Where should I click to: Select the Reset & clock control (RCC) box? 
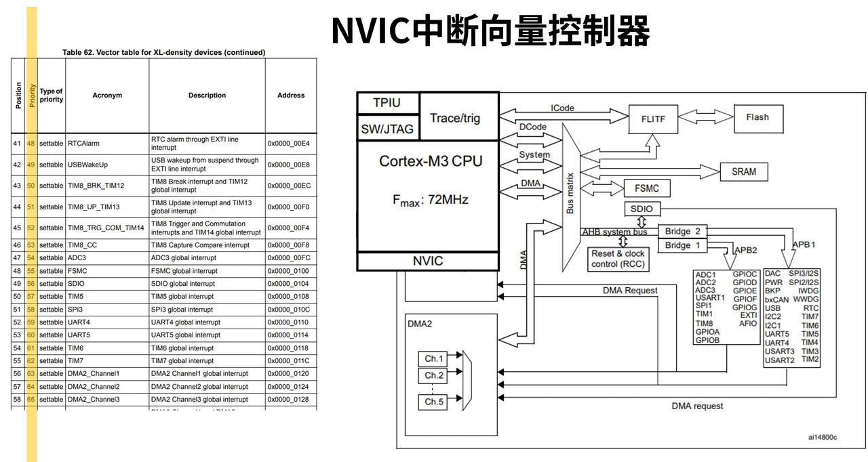click(618, 259)
